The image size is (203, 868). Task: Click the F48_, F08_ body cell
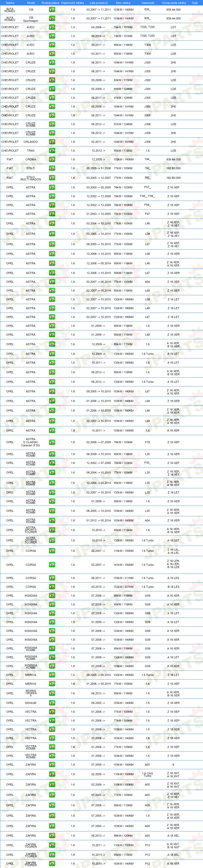147,196
